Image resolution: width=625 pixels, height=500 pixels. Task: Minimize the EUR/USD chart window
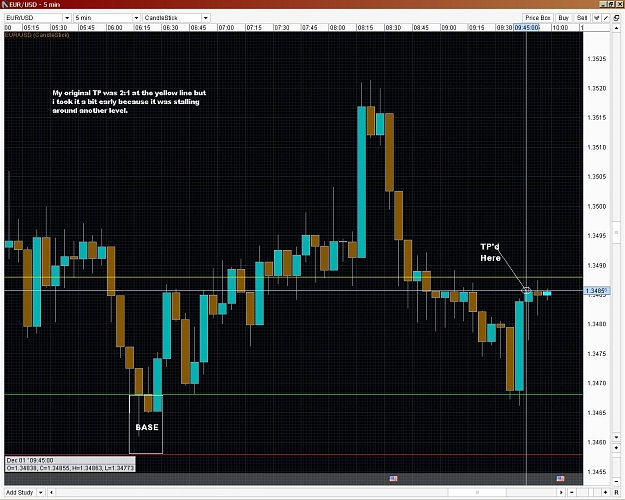pos(603,4)
